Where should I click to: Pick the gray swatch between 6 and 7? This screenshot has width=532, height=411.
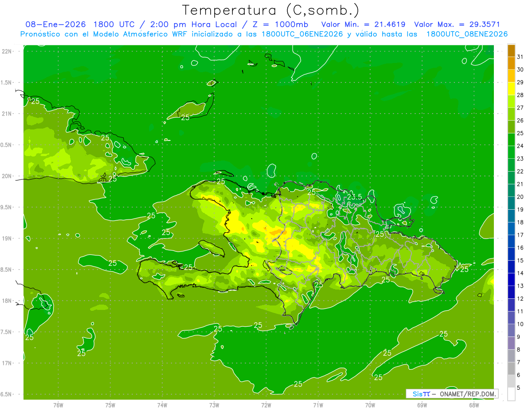(511, 368)
